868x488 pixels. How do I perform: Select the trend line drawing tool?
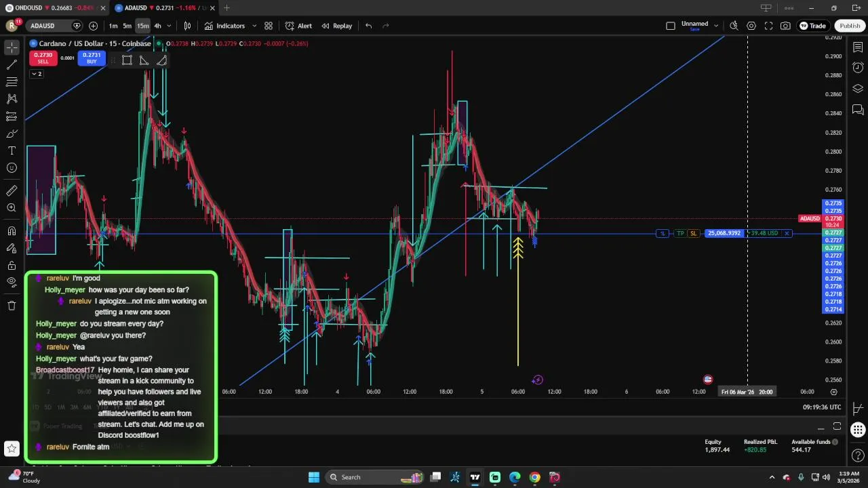[x=12, y=65]
